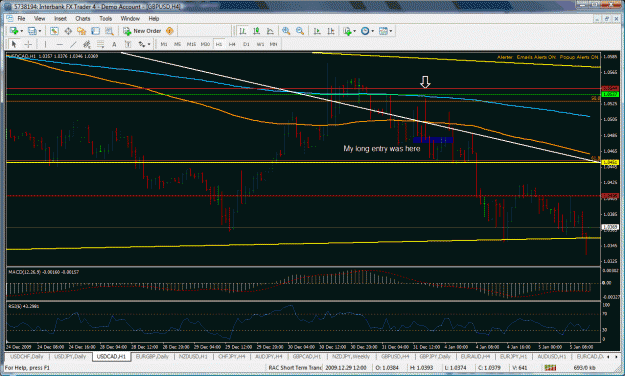The height and width of the screenshot is (376, 625).
Task: Click the 'My long entry was here' text label
Action: (x=381, y=149)
